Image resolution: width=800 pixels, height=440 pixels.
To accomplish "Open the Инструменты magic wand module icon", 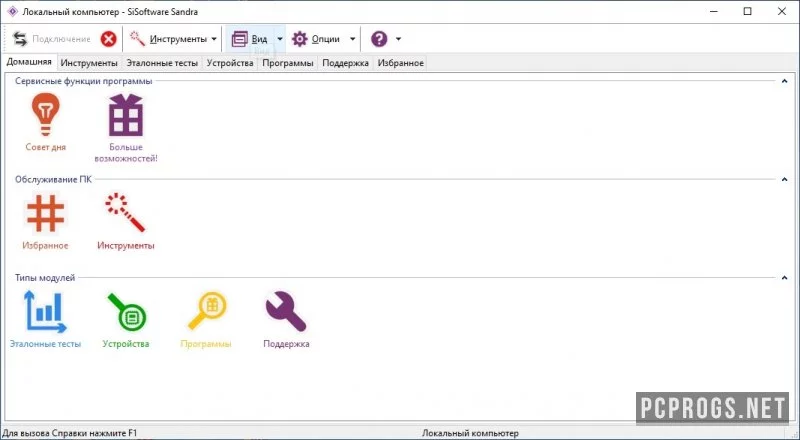I will coord(126,212).
